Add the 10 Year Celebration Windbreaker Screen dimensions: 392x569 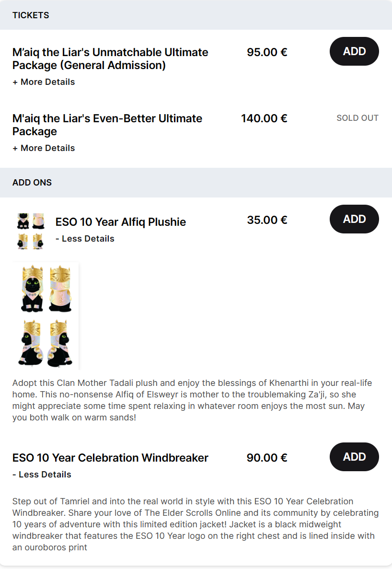(x=354, y=457)
